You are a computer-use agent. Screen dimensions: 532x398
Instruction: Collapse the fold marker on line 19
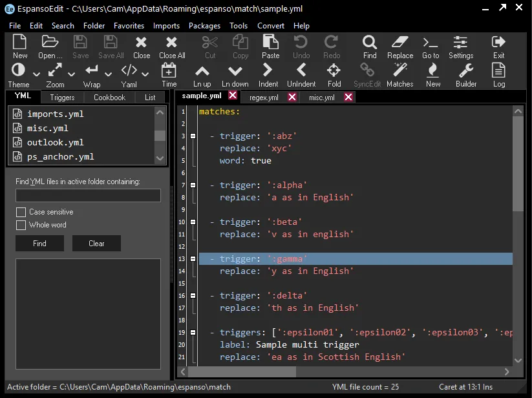[193, 333]
